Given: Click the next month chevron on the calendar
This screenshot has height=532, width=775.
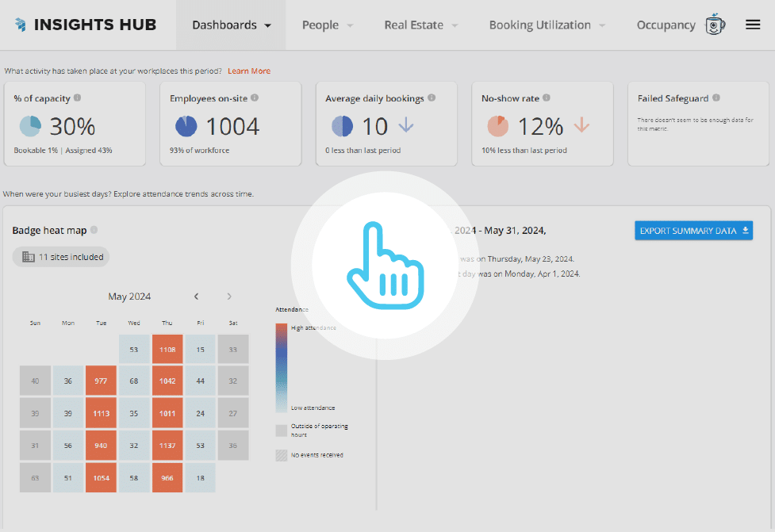Looking at the screenshot, I should pyautogui.click(x=228, y=296).
